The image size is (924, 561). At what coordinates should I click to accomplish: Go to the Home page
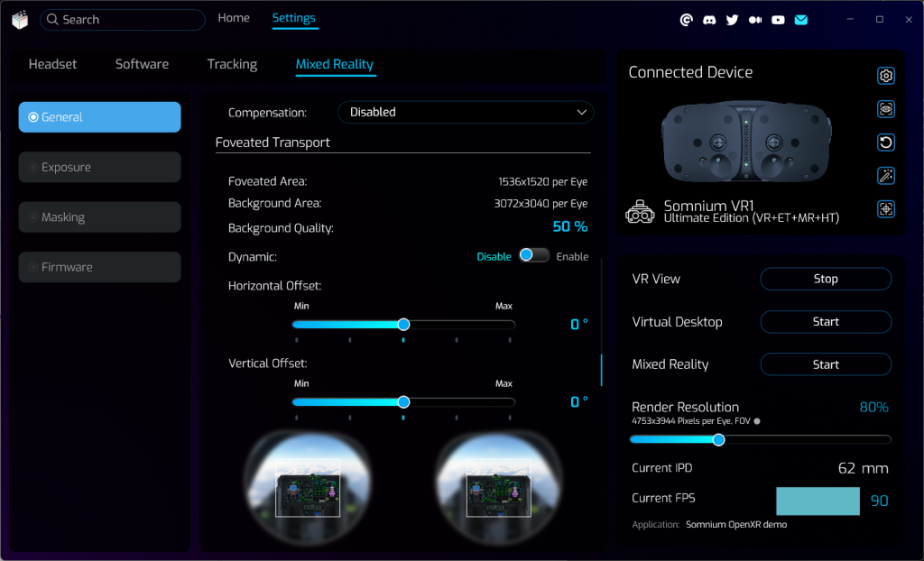[x=234, y=18]
